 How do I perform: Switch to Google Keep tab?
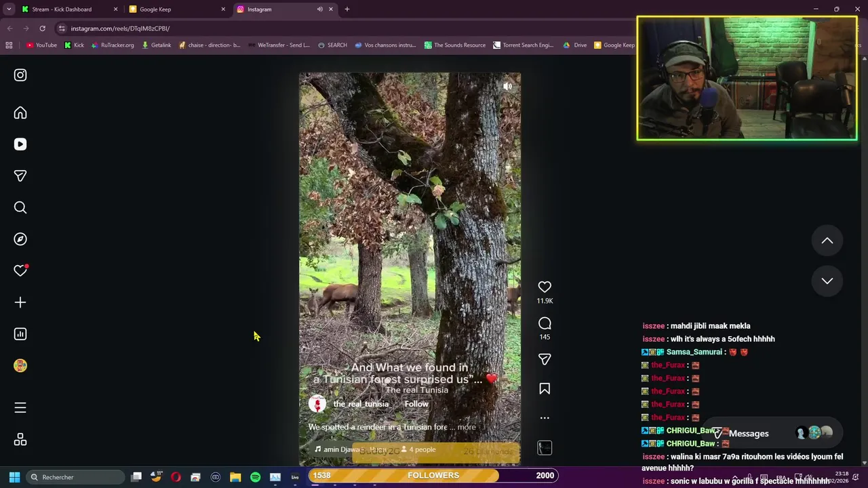click(x=176, y=9)
